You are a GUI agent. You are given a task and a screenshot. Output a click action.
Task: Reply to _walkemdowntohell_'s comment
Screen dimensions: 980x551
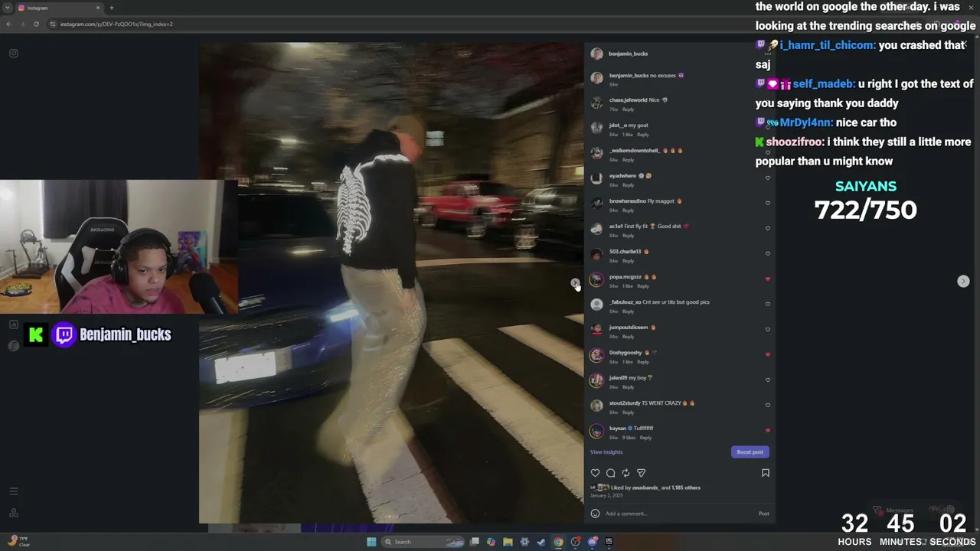(629, 160)
